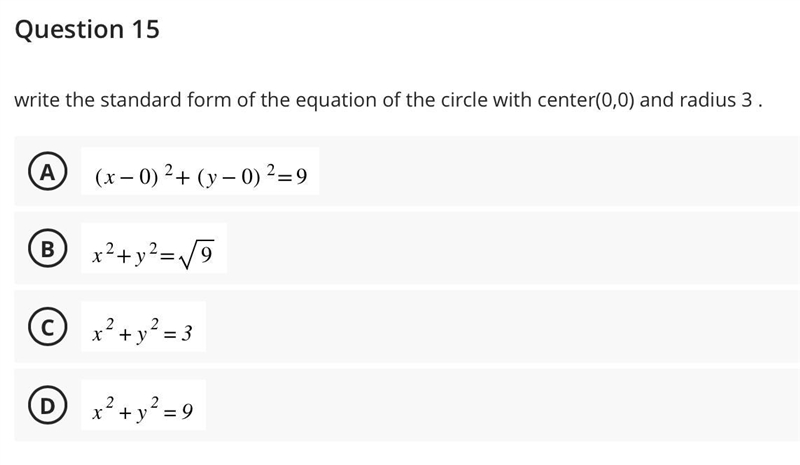Click the x² term in option B
The height and width of the screenshot is (465, 800).
pos(103,253)
